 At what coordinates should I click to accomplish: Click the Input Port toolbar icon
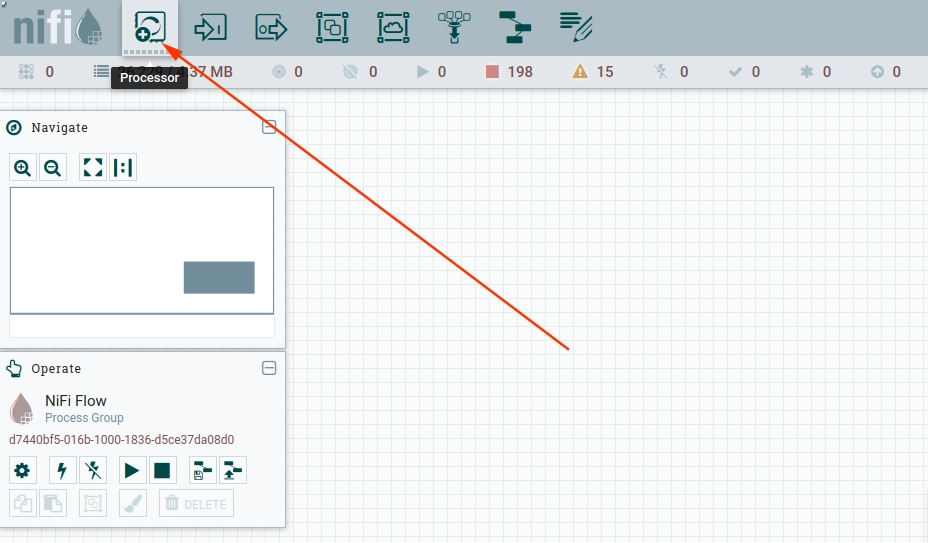point(211,28)
